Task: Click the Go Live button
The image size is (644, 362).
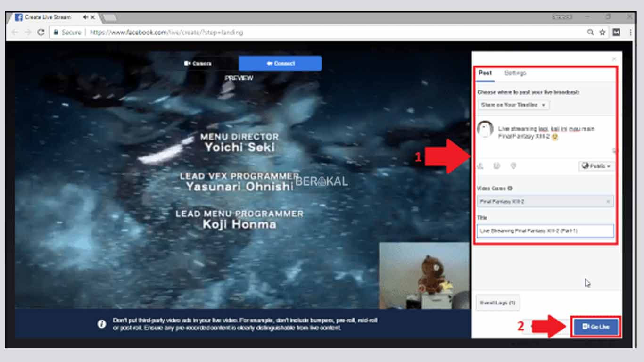Action: 596,327
